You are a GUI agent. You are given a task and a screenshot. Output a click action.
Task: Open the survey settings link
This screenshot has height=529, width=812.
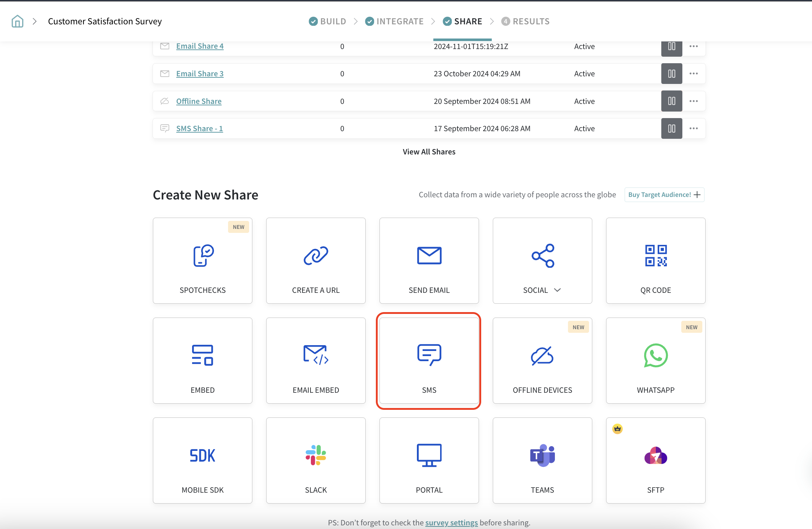click(451, 522)
